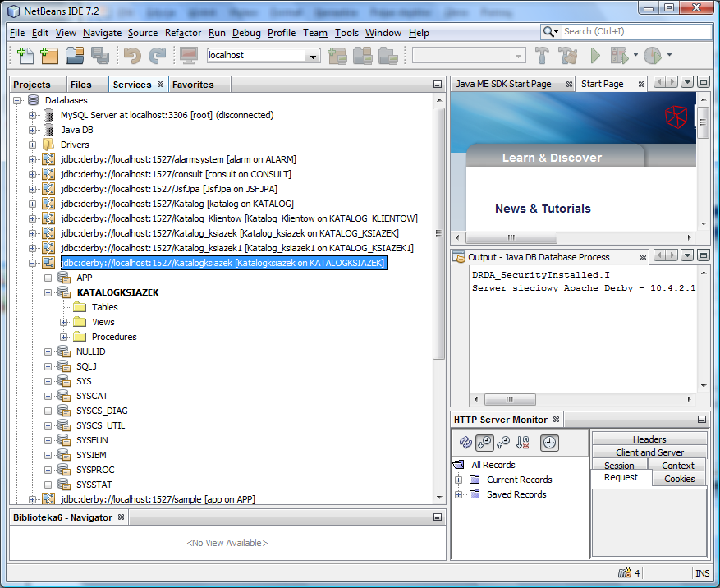
Task: Open the Learn & Discover section
Action: pos(552,158)
